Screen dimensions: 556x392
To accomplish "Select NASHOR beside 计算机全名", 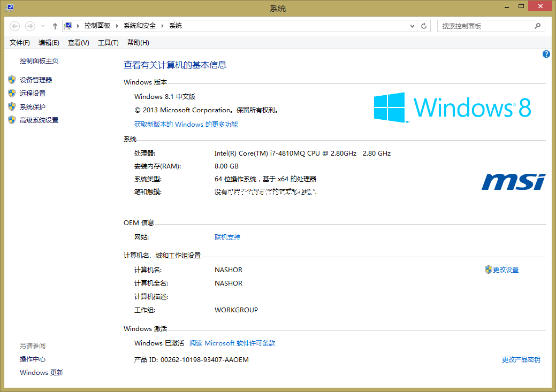I will (229, 283).
